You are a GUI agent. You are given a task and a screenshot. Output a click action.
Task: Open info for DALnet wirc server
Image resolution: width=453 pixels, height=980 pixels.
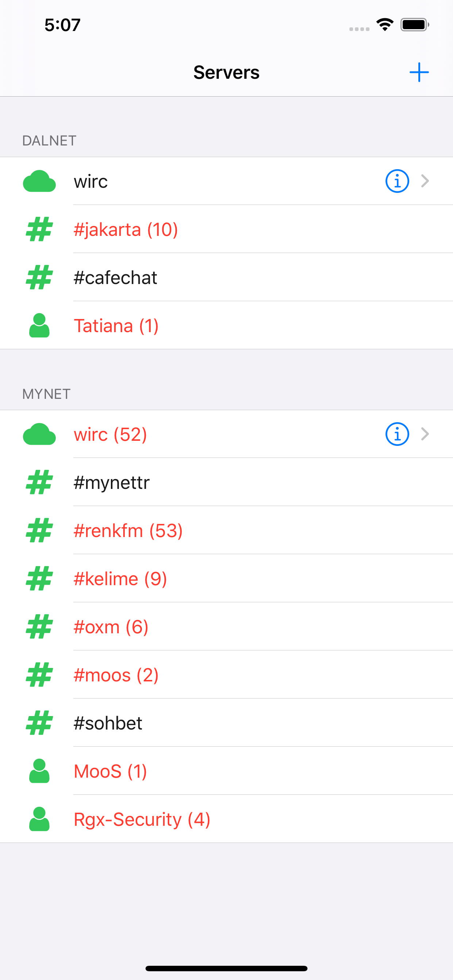(x=397, y=181)
